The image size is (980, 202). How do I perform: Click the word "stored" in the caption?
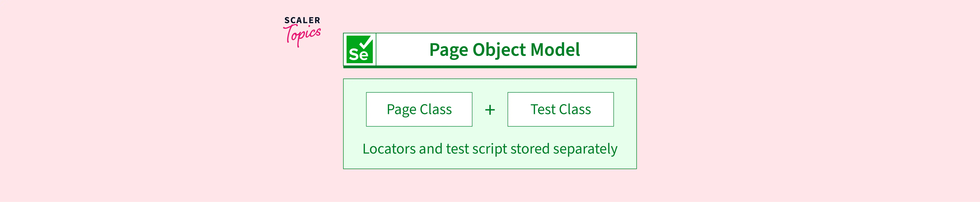(x=530, y=149)
